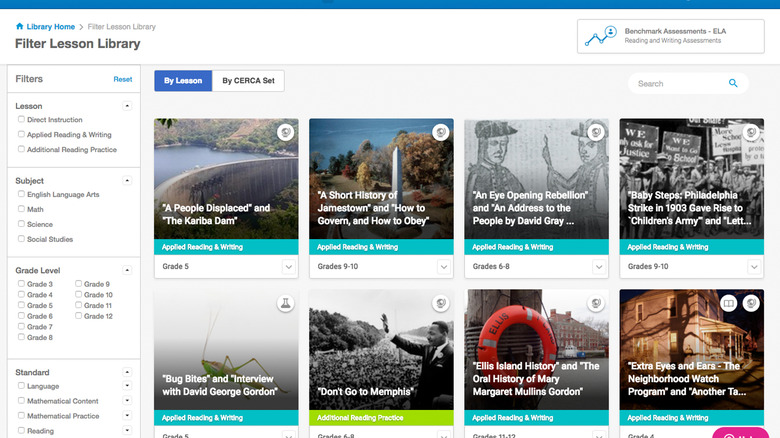This screenshot has height=438, width=780.
Task: Collapse the Subject filter section
Action: (127, 181)
